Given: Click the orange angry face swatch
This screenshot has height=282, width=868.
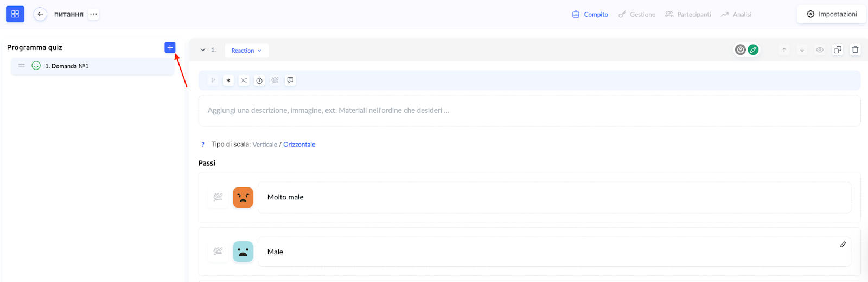Looking at the screenshot, I should (243, 198).
